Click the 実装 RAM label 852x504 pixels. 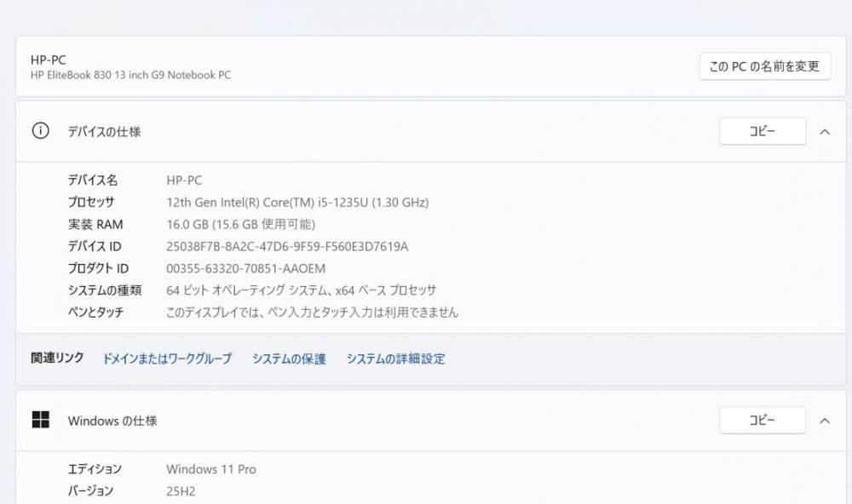point(95,224)
